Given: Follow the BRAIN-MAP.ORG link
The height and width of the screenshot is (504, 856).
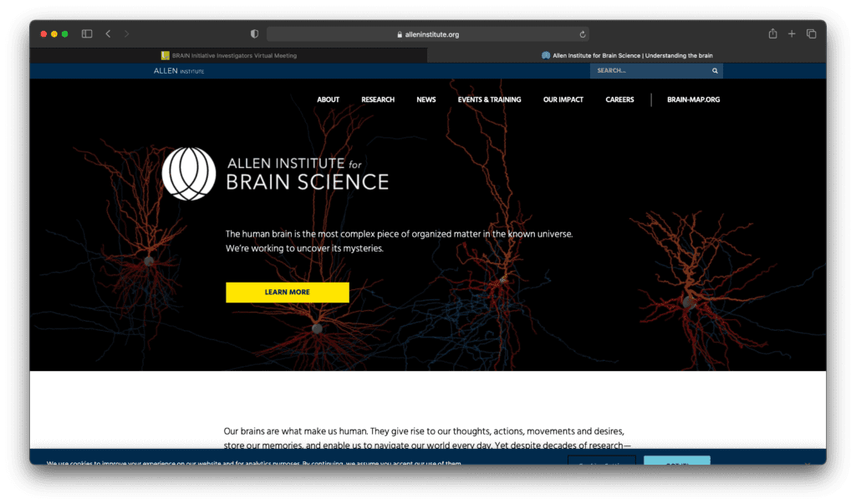Looking at the screenshot, I should (693, 100).
